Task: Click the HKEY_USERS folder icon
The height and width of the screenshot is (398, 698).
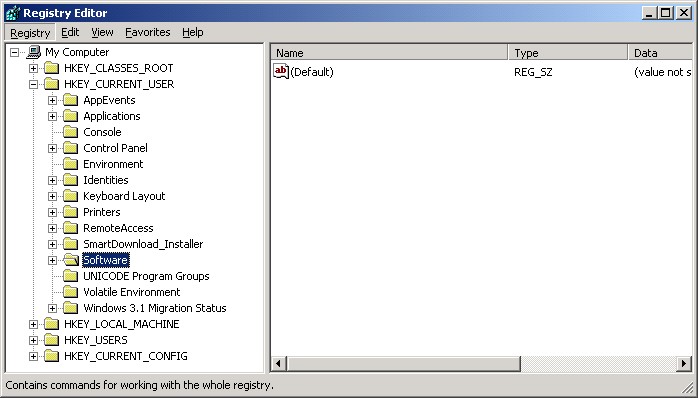Action: pyautogui.click(x=52, y=341)
